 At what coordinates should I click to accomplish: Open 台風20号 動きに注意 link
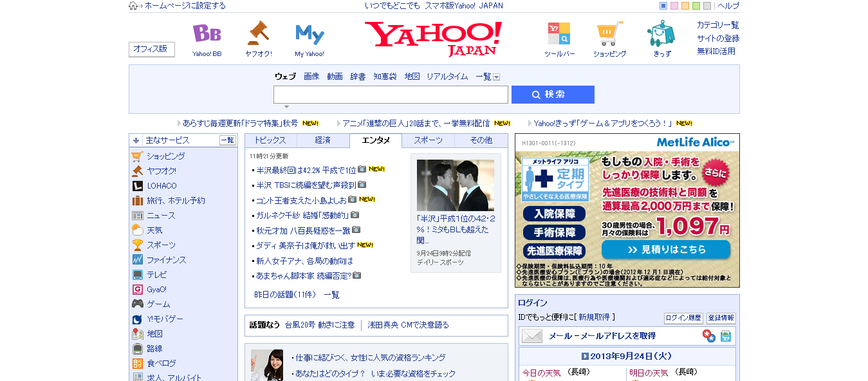point(320,325)
